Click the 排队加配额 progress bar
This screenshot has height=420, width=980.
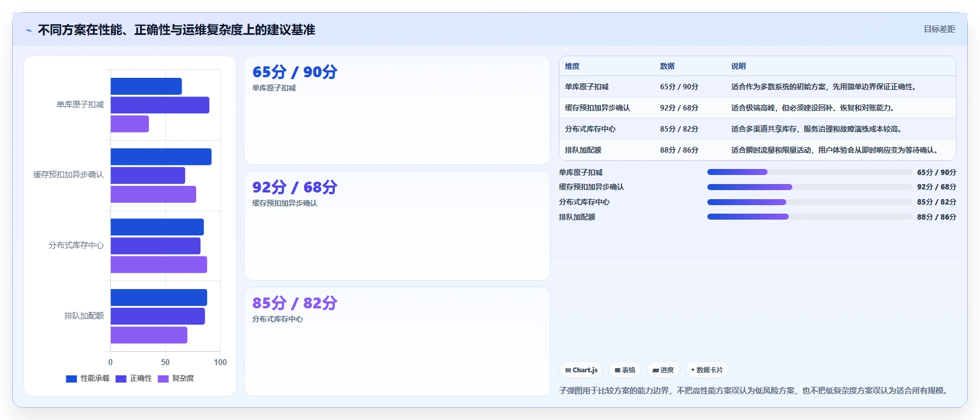[x=809, y=217]
